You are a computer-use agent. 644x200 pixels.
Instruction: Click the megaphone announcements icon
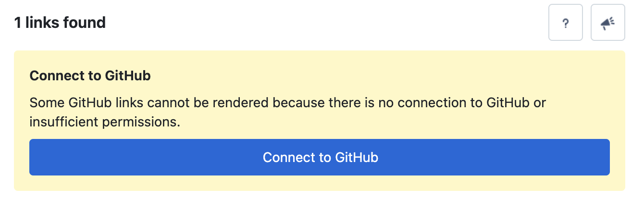click(608, 23)
